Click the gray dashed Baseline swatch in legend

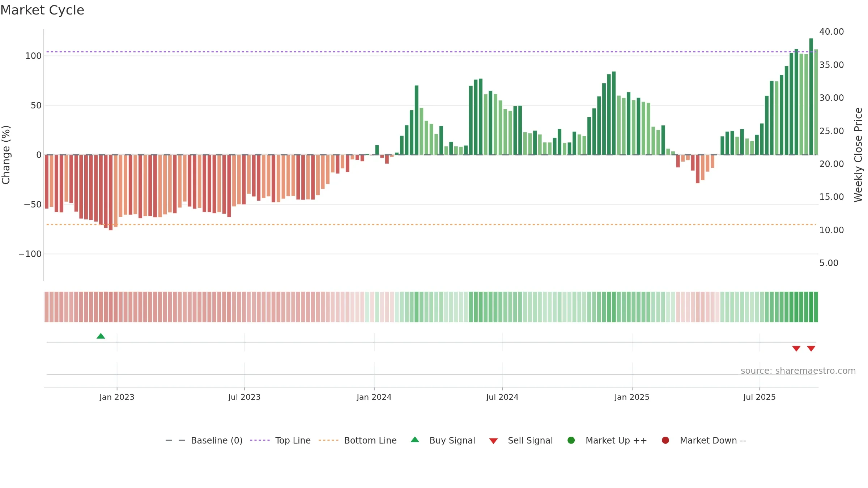click(175, 440)
